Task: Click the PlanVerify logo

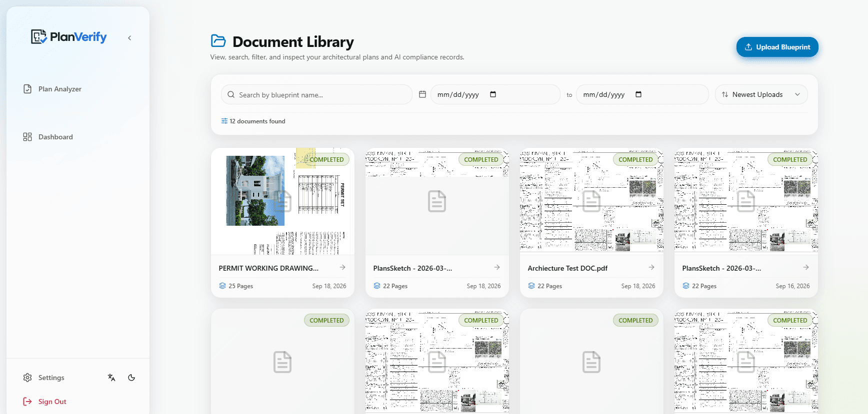Action: [69, 37]
